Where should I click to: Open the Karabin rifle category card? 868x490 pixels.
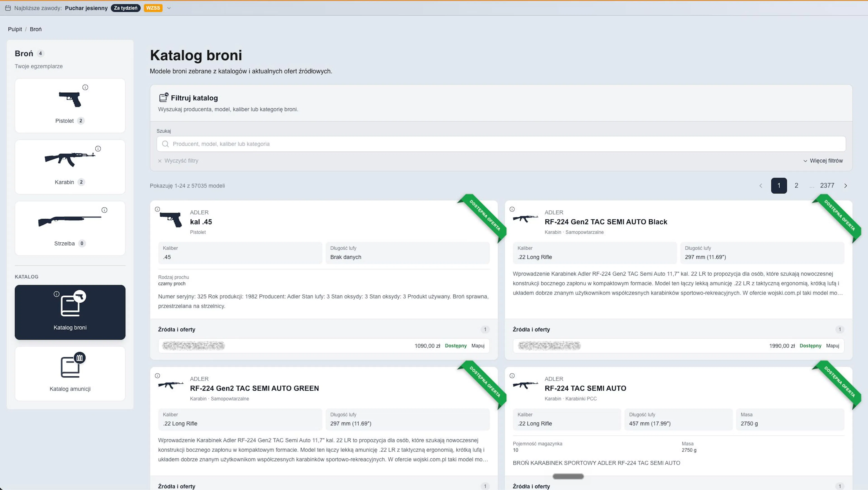pos(70,167)
